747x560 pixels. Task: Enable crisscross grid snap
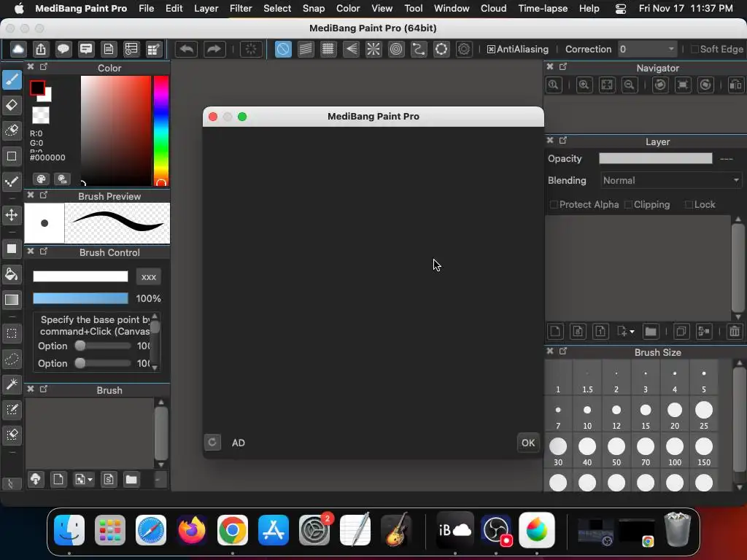coord(328,49)
